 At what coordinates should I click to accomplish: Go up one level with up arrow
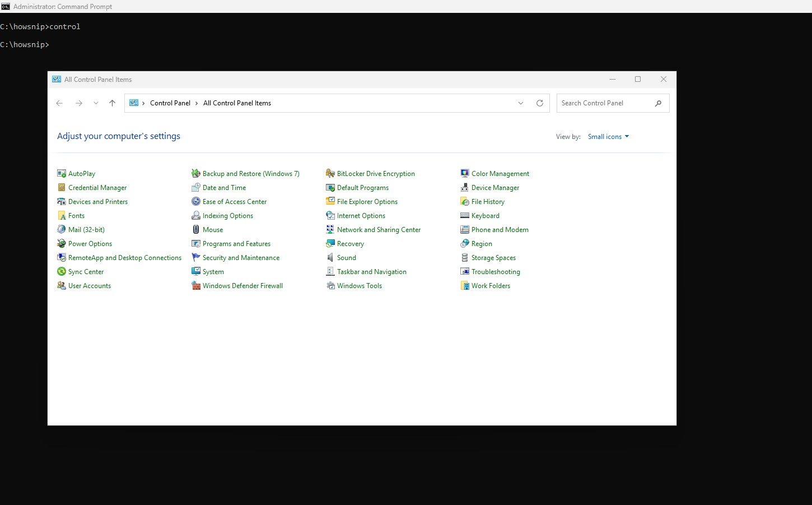(x=112, y=103)
